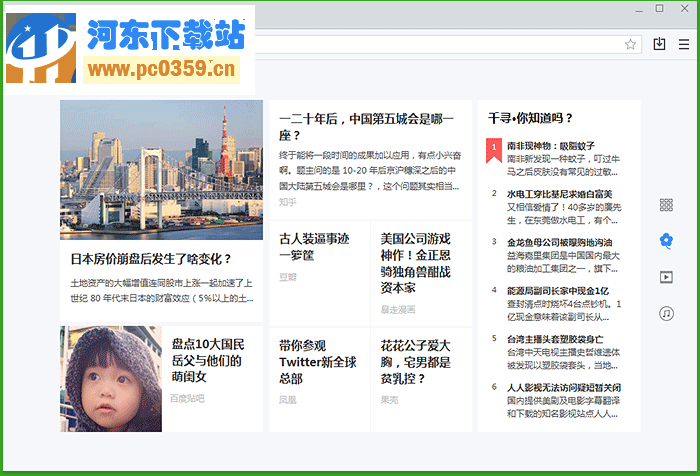Open article 带你参观Twitter新全球总部
This screenshot has height=476, width=700.
pos(318,362)
